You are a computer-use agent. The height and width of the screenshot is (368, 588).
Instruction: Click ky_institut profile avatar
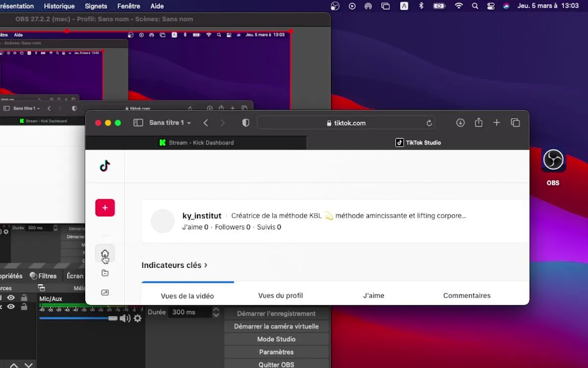pos(162,221)
